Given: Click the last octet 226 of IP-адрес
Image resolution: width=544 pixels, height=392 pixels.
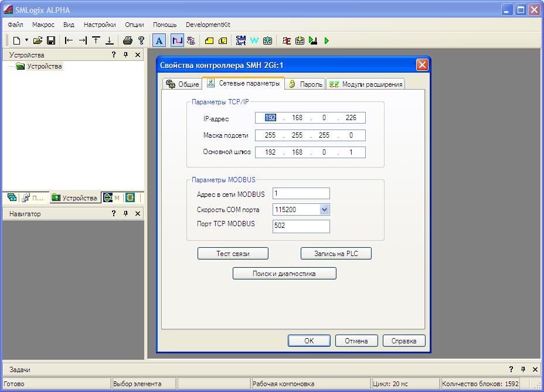Looking at the screenshot, I should pyautogui.click(x=351, y=118).
